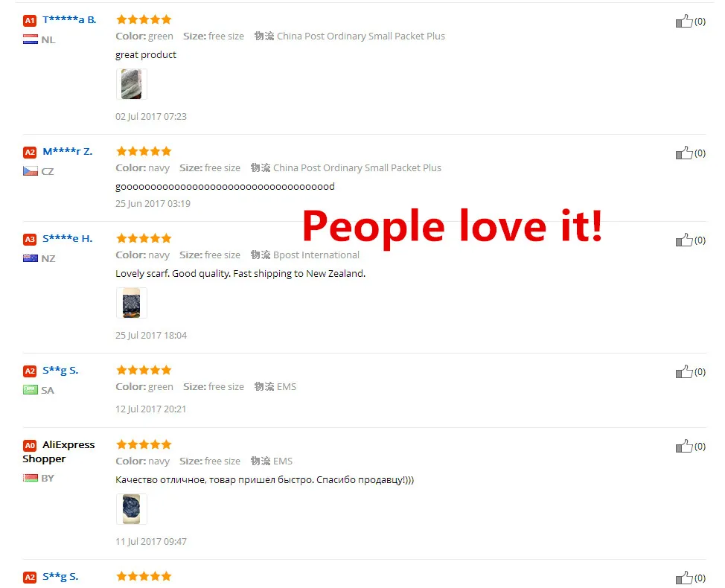Open S**g S. profile from SA
Viewport: 725px width, 588px height.
point(60,370)
